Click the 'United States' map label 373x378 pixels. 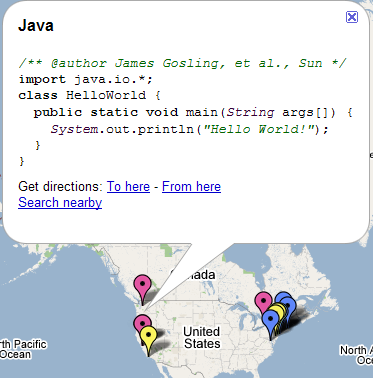(202, 337)
